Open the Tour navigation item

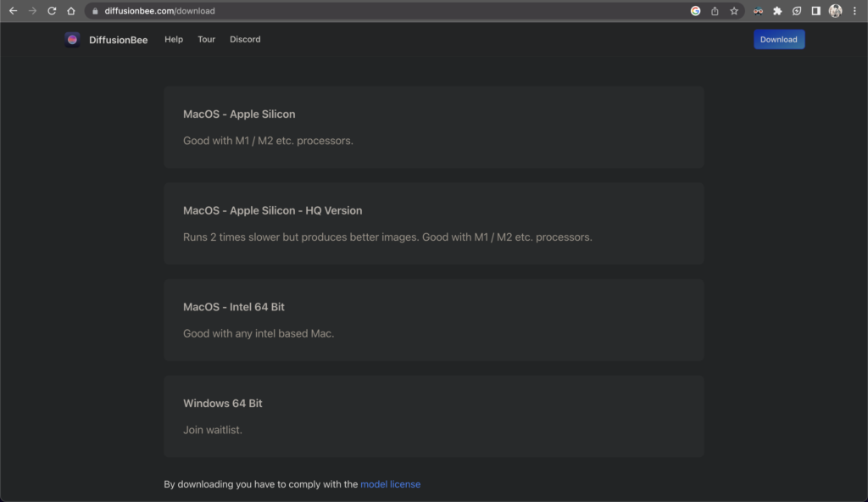point(207,40)
